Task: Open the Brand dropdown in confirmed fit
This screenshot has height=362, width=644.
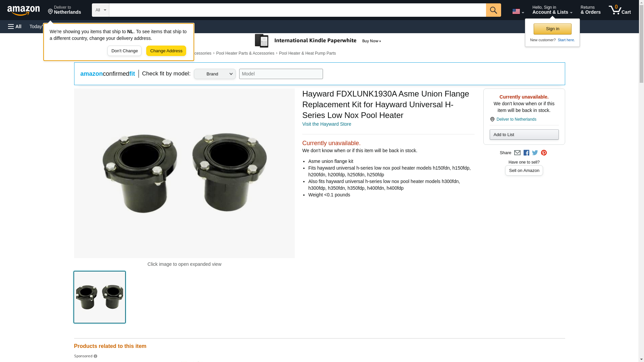Action: coord(215,74)
